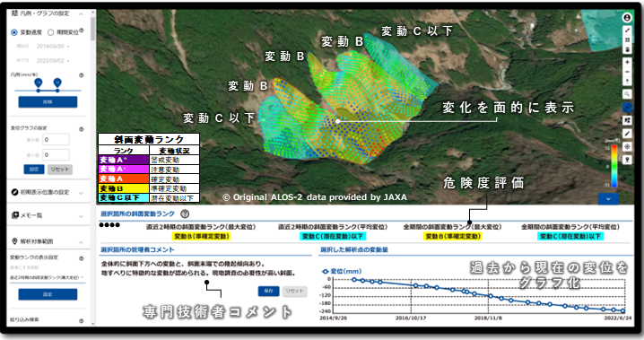This screenshot has height=340, width=644.
Task: Open help icon beside 選択箇所の斜面変動ランク
Action: click(185, 214)
